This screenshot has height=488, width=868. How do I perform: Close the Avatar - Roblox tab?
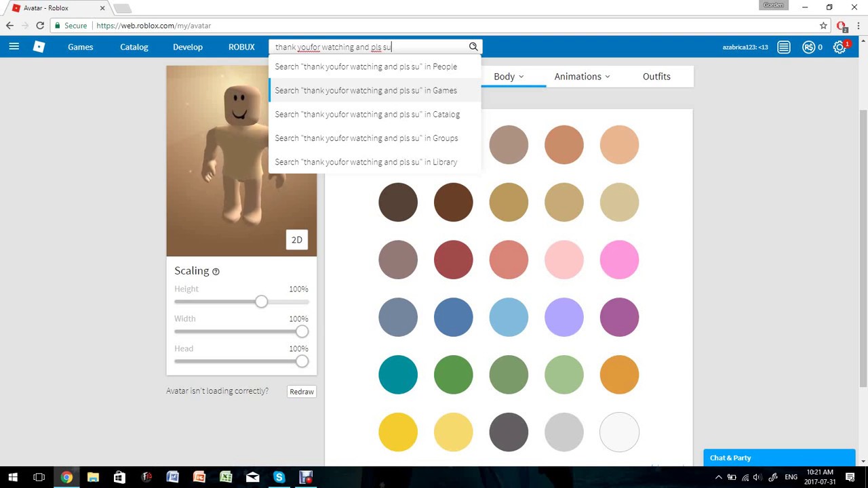[x=102, y=8]
